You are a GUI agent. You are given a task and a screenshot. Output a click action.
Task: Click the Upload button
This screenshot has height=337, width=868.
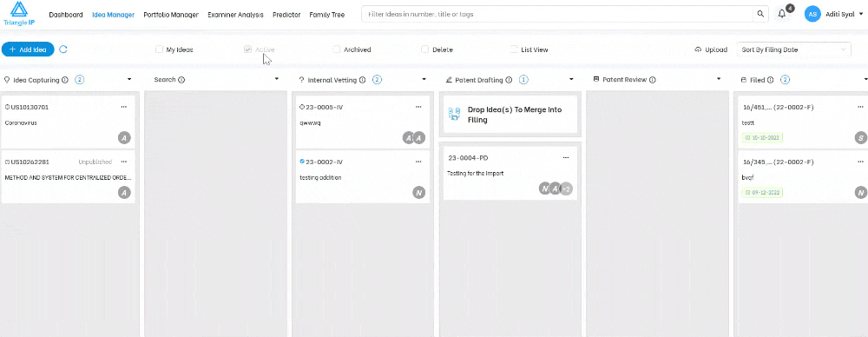[x=711, y=50]
